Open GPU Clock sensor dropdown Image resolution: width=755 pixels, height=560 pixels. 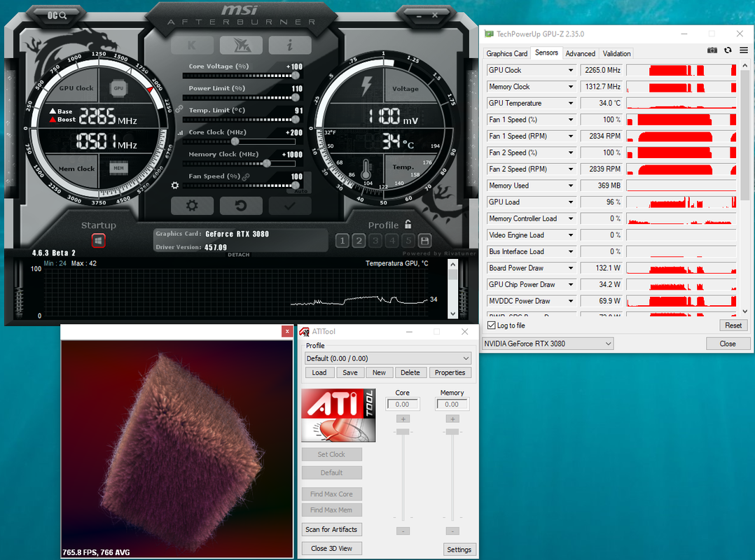571,70
